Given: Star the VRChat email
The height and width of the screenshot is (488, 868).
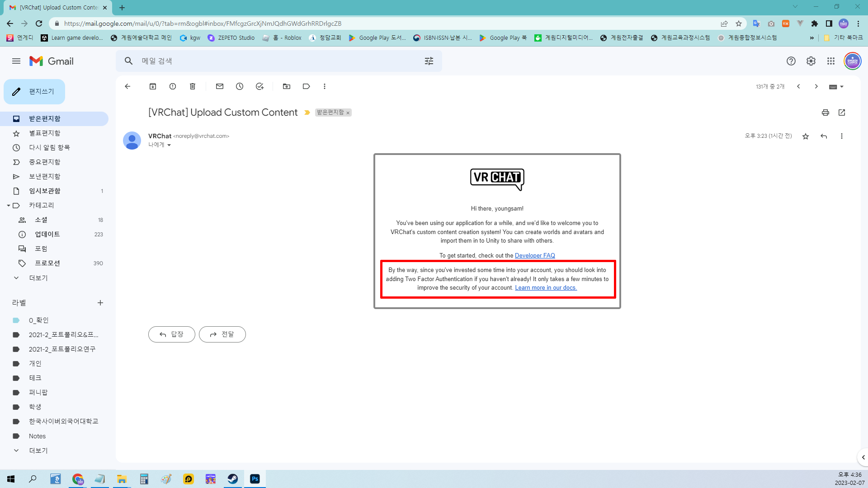Looking at the screenshot, I should [806, 136].
